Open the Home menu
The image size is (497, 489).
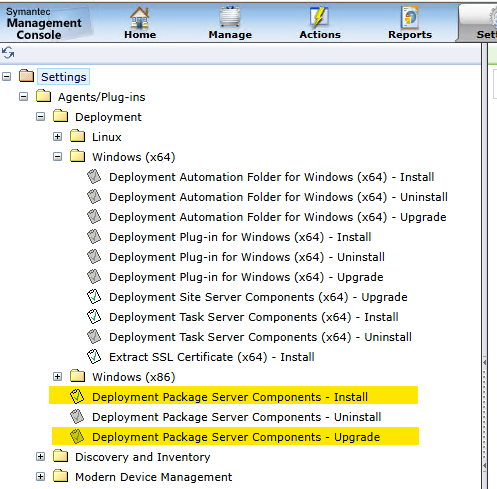140,35
